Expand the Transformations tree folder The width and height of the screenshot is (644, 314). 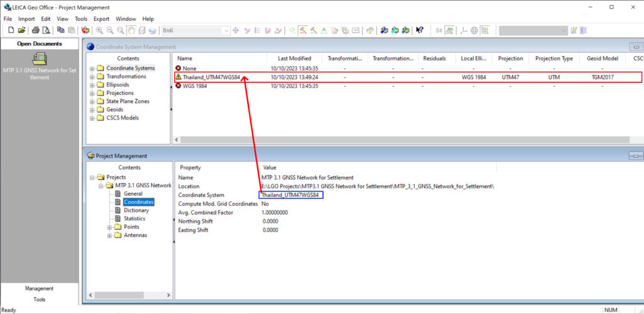pyautogui.click(x=92, y=77)
